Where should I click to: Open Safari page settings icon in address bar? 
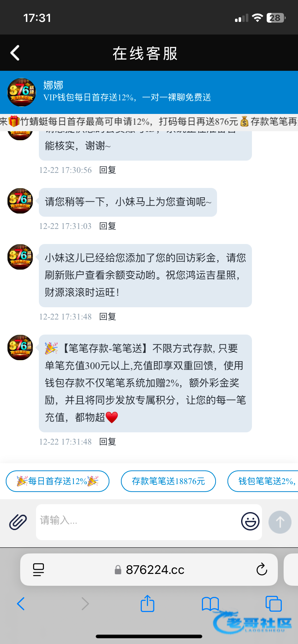pos(39,570)
